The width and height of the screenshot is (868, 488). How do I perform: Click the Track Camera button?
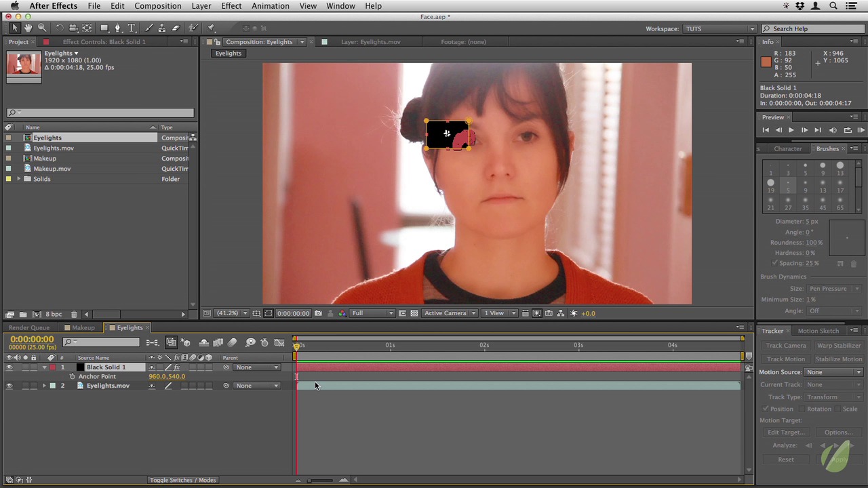pyautogui.click(x=786, y=346)
